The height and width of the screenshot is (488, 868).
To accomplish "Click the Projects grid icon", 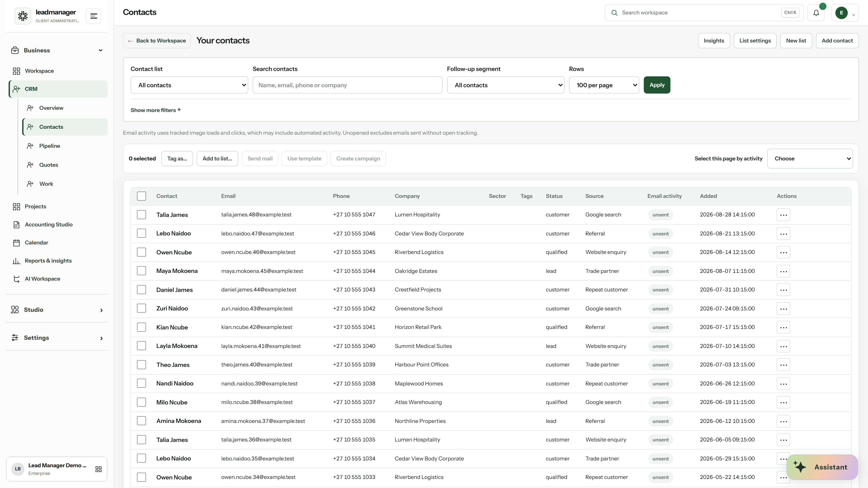I will point(17,207).
